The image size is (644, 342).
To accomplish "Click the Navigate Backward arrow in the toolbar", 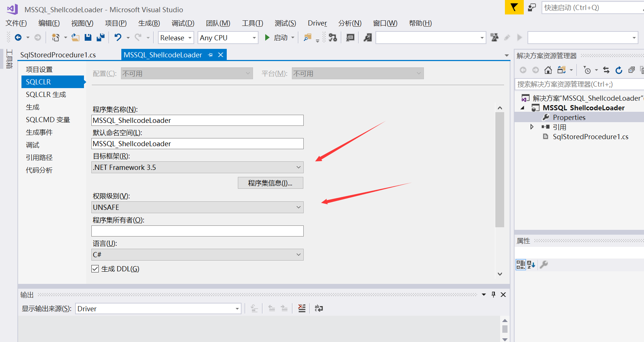I will pos(18,37).
